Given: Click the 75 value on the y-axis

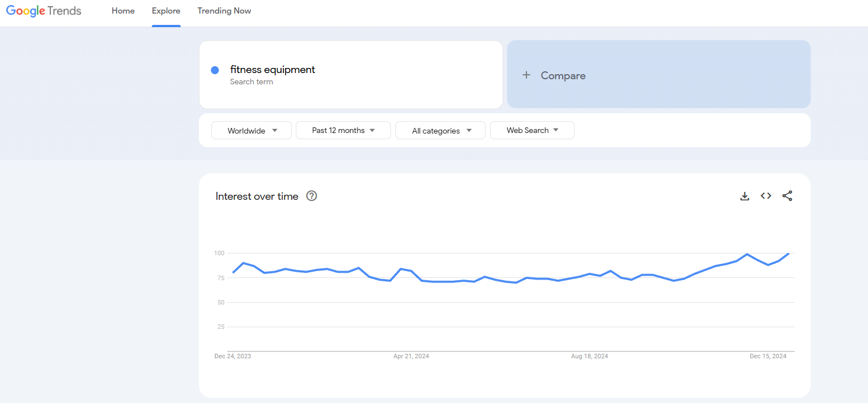Looking at the screenshot, I should click(x=220, y=278).
